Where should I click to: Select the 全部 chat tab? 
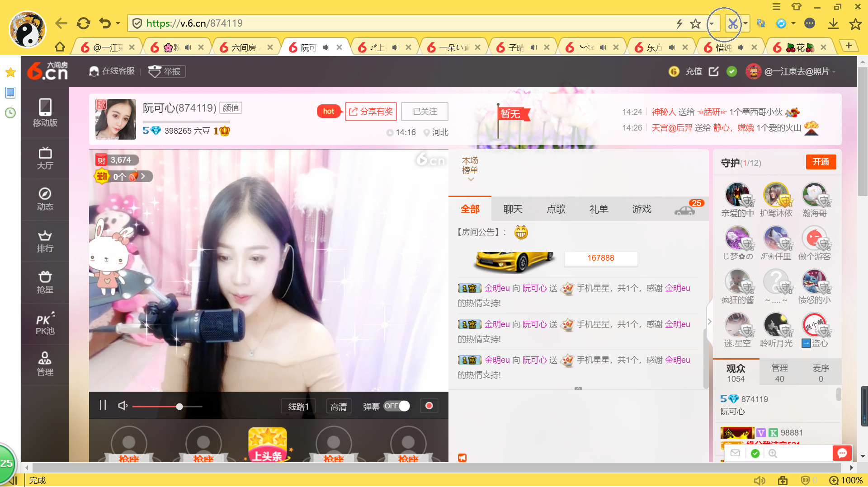click(470, 209)
